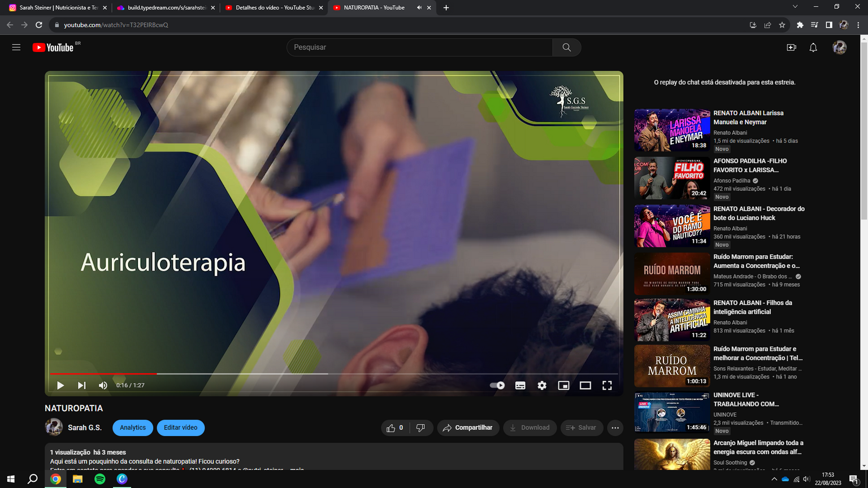
Task: Toggle the autoplay switch
Action: [497, 385]
